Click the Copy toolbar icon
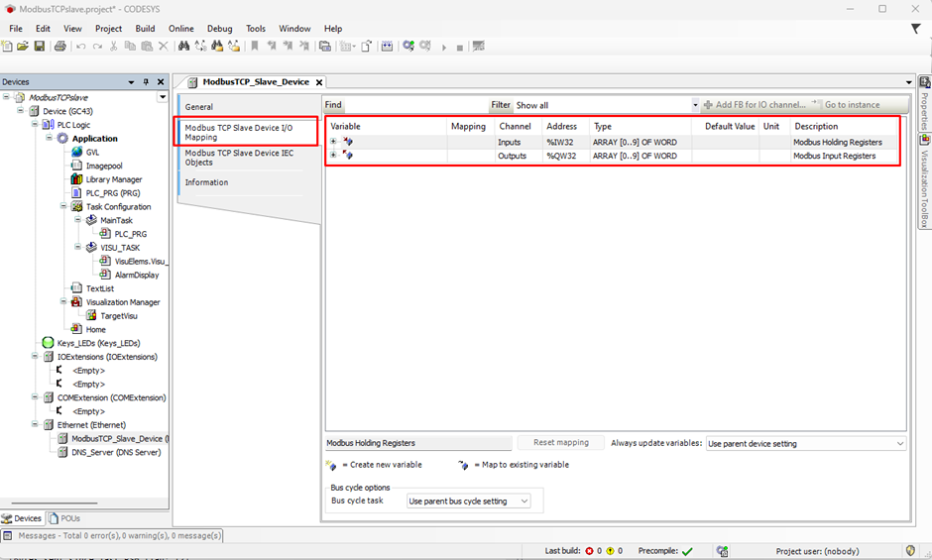 click(130, 46)
